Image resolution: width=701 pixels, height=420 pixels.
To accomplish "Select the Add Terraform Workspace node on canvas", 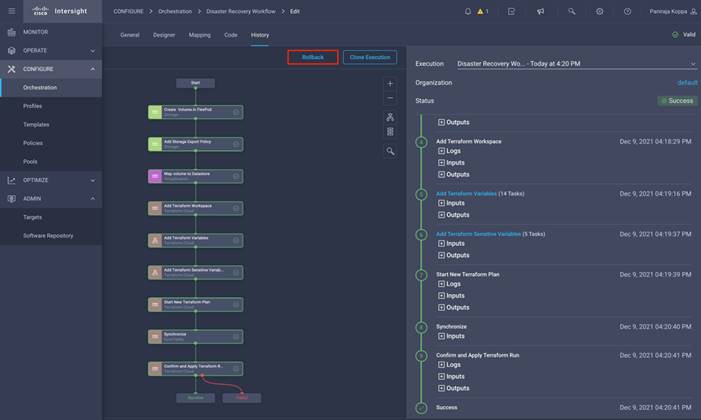I will tap(196, 208).
